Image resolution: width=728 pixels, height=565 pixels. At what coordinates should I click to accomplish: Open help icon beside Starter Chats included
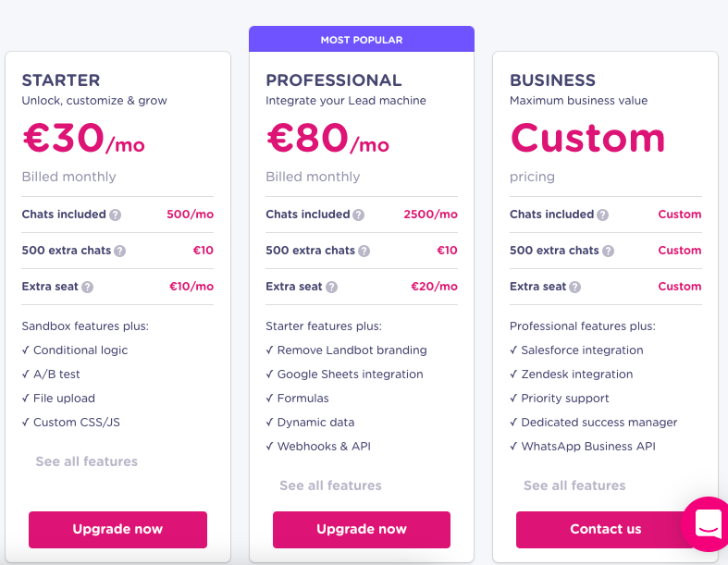point(115,215)
